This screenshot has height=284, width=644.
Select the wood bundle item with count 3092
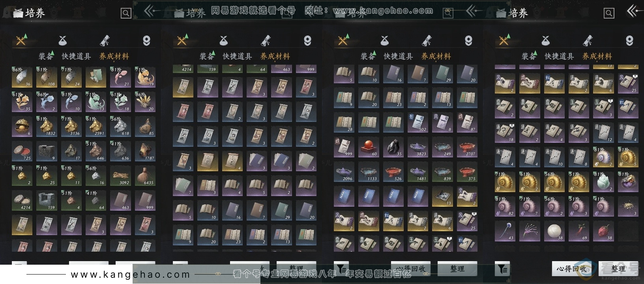(120, 176)
